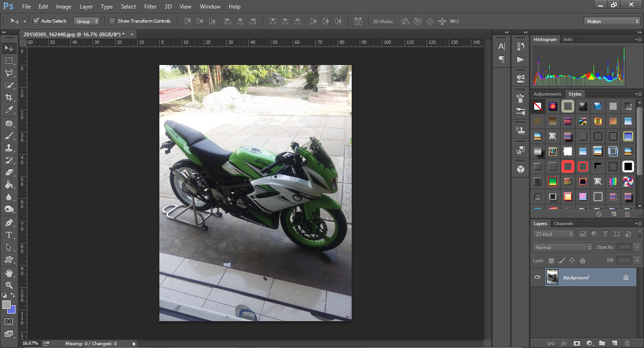The height and width of the screenshot is (348, 644).
Task: Switch to the Channels tab
Action: click(x=564, y=223)
